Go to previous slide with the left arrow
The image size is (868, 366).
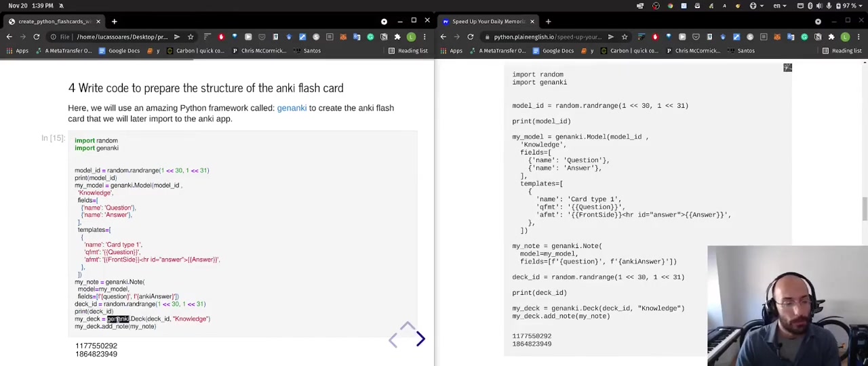393,341
